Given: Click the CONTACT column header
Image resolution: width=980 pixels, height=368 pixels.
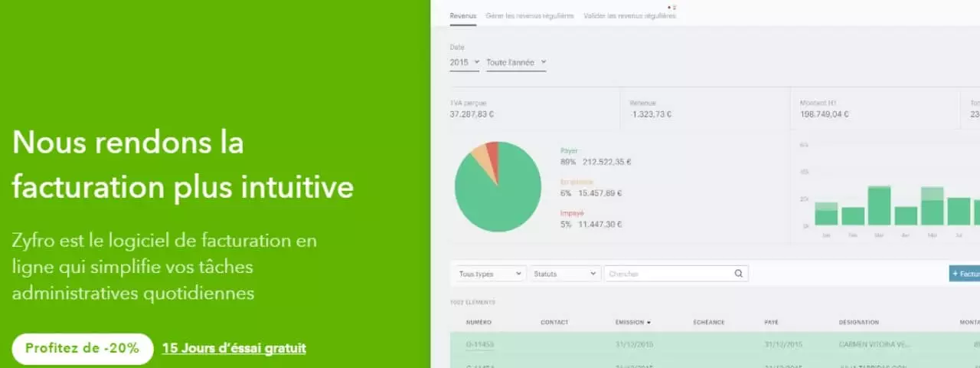Looking at the screenshot, I should point(554,323).
